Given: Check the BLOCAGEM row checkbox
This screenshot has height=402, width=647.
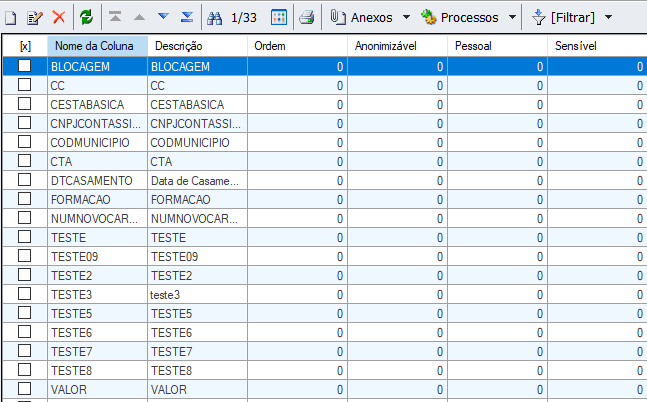Looking at the screenshot, I should pyautogui.click(x=24, y=66).
